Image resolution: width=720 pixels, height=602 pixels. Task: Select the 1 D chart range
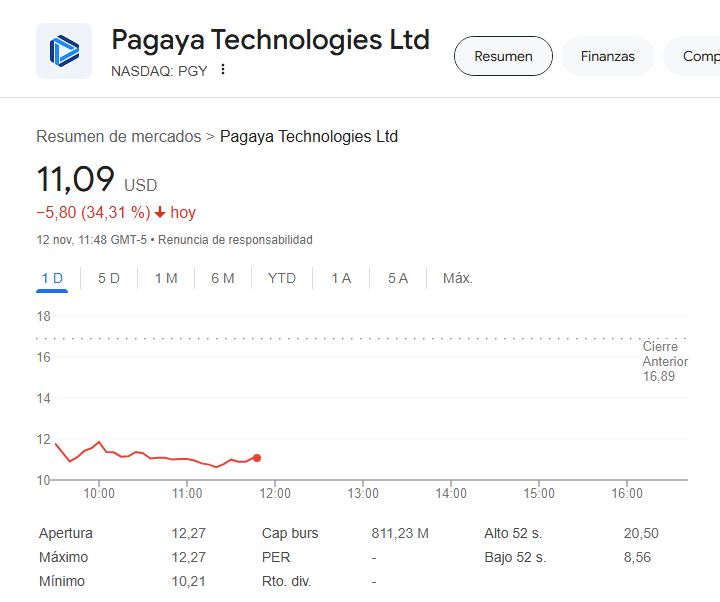pos(52,278)
